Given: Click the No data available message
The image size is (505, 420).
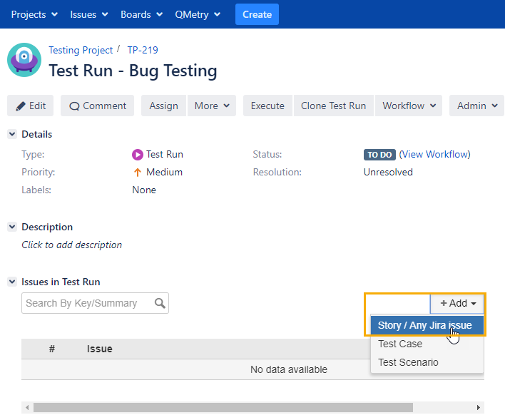Looking at the screenshot, I should click(289, 369).
